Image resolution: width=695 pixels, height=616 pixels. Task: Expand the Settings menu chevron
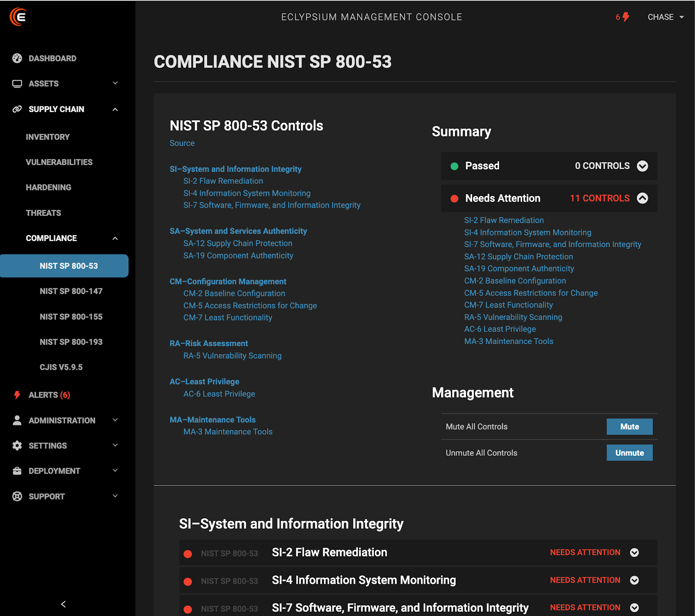point(115,445)
